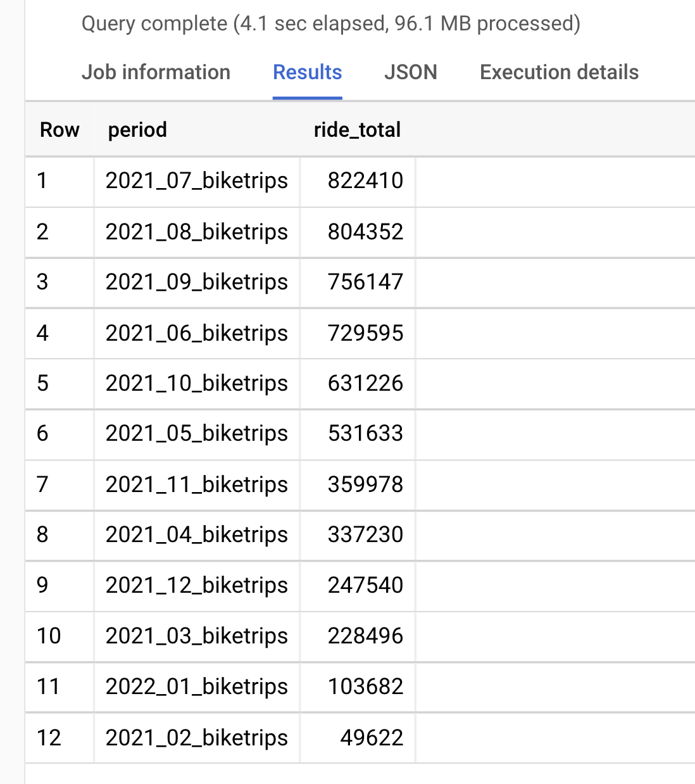Click the ride_total column header
This screenshot has height=784, width=695.
coord(357,130)
